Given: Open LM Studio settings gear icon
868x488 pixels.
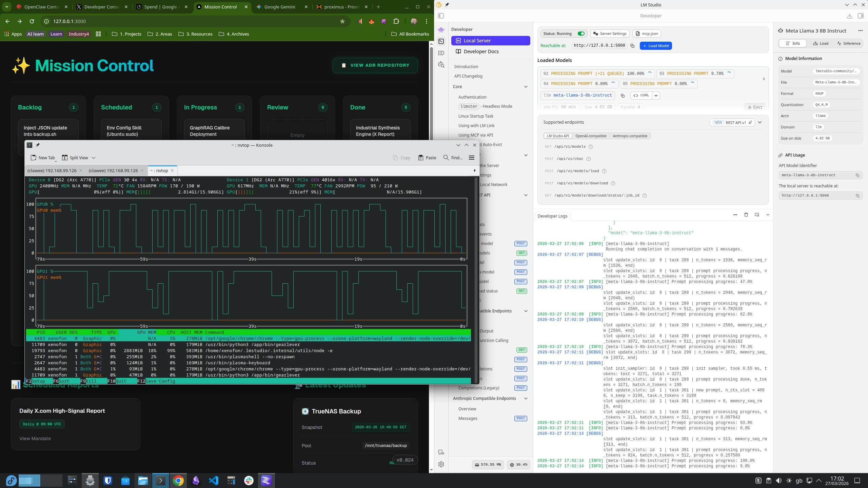Looking at the screenshot, I should coord(441,464).
